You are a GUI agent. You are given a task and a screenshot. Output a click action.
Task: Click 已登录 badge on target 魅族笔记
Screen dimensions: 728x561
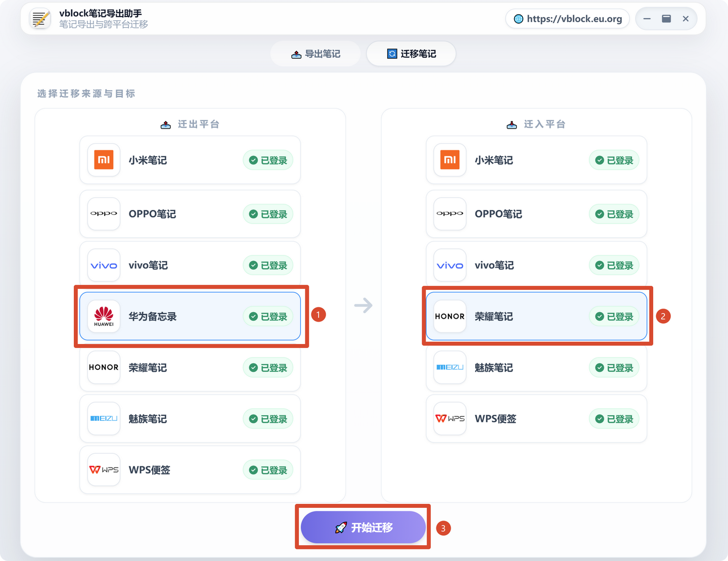point(614,368)
